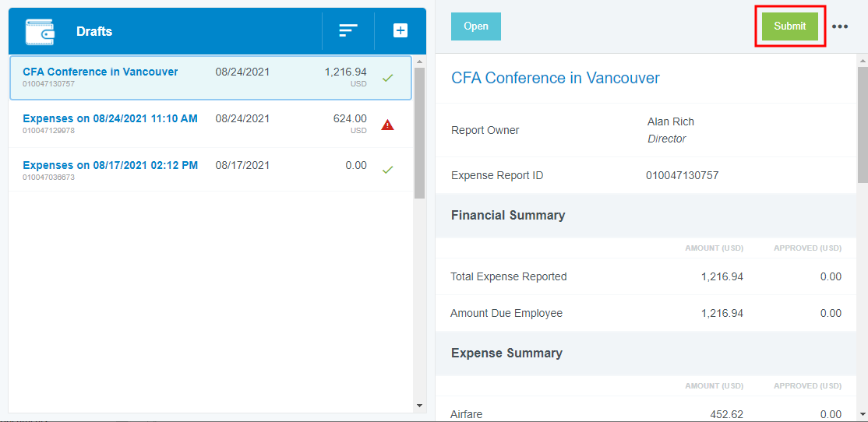The image size is (868, 422).
Task: Click drafts list scrollbar up arrow
Action: click(x=420, y=62)
